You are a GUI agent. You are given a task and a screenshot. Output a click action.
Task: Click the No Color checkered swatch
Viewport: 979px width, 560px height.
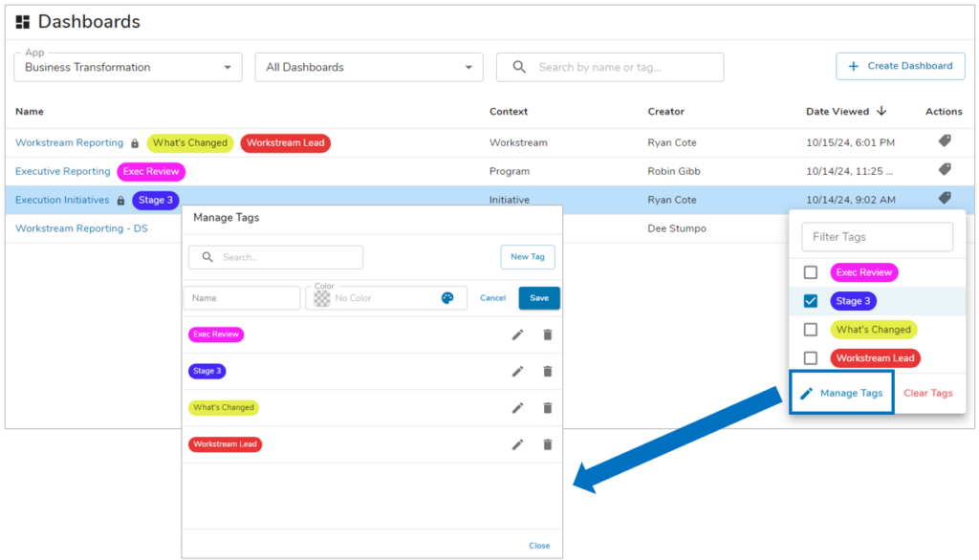coord(322,298)
